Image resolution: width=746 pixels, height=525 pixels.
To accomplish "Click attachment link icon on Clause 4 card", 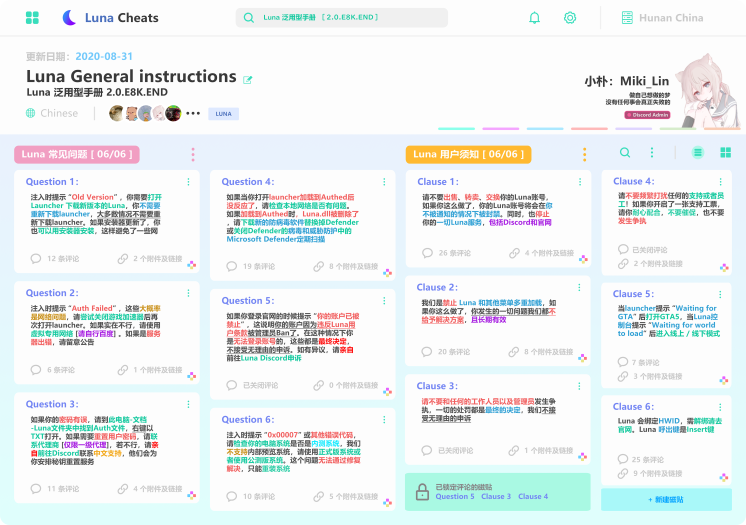I will click(x=623, y=264).
